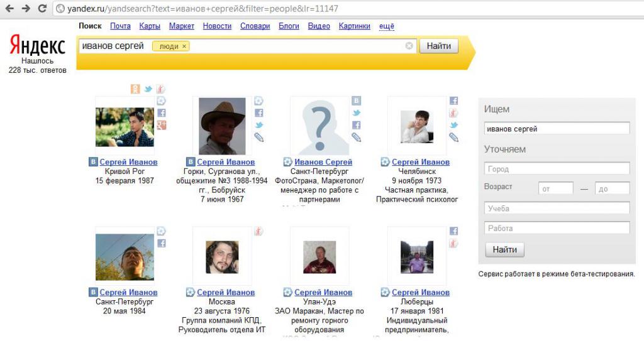Open the Facebook icon beside the Люберцы profile photo

[453, 231]
